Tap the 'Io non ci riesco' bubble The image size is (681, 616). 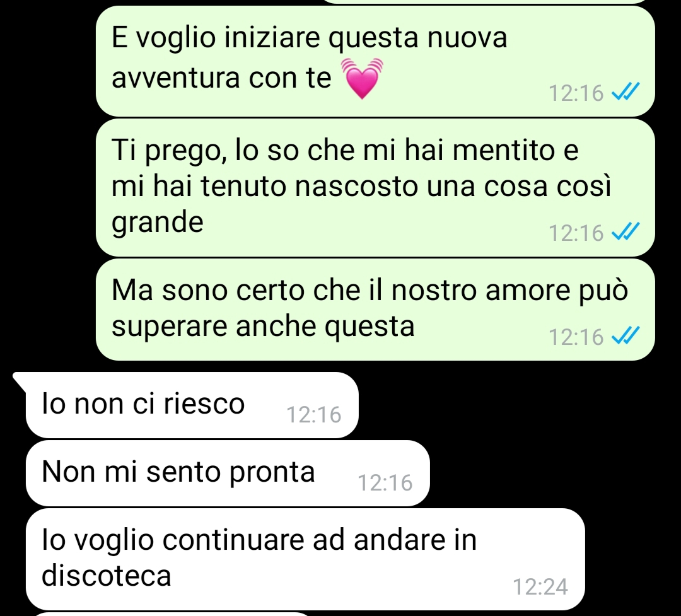pyautogui.click(x=192, y=405)
